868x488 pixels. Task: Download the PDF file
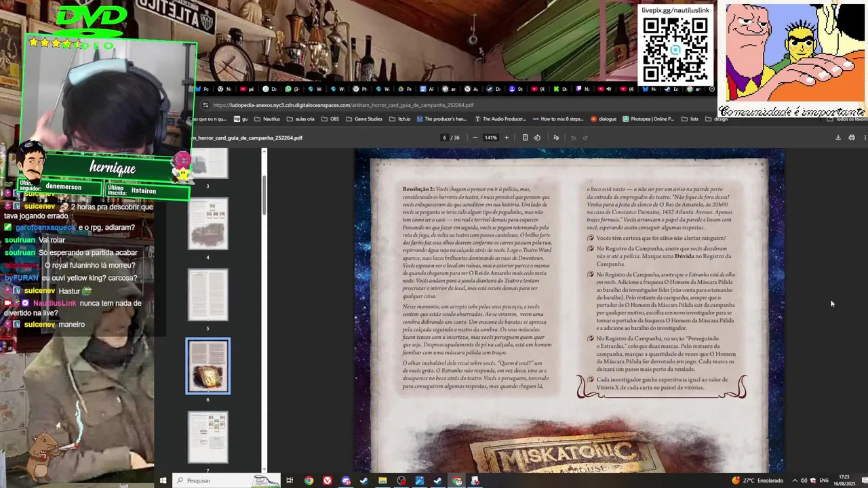(x=838, y=138)
